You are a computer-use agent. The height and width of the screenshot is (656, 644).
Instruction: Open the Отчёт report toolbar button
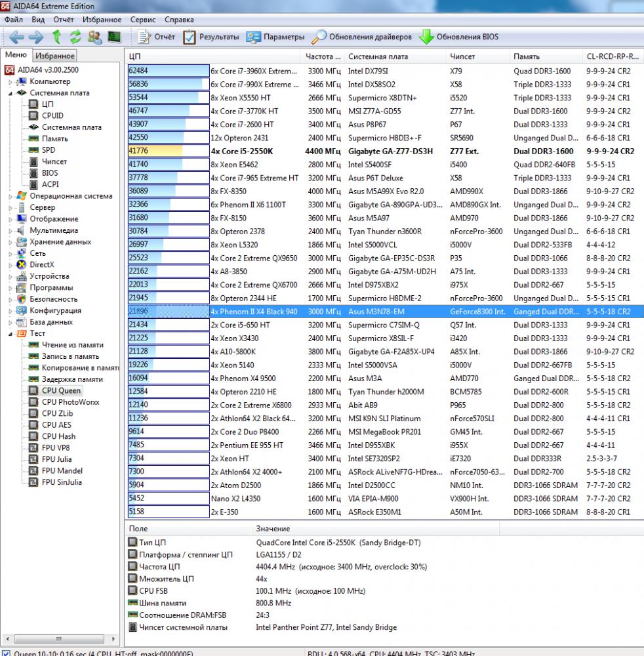tap(156, 37)
